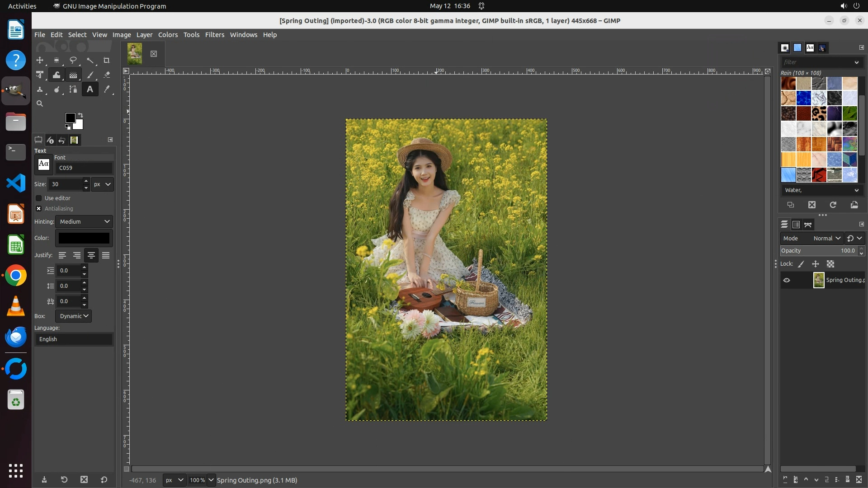This screenshot has width=868, height=488.
Task: Click the text Color swatch
Action: click(84, 238)
